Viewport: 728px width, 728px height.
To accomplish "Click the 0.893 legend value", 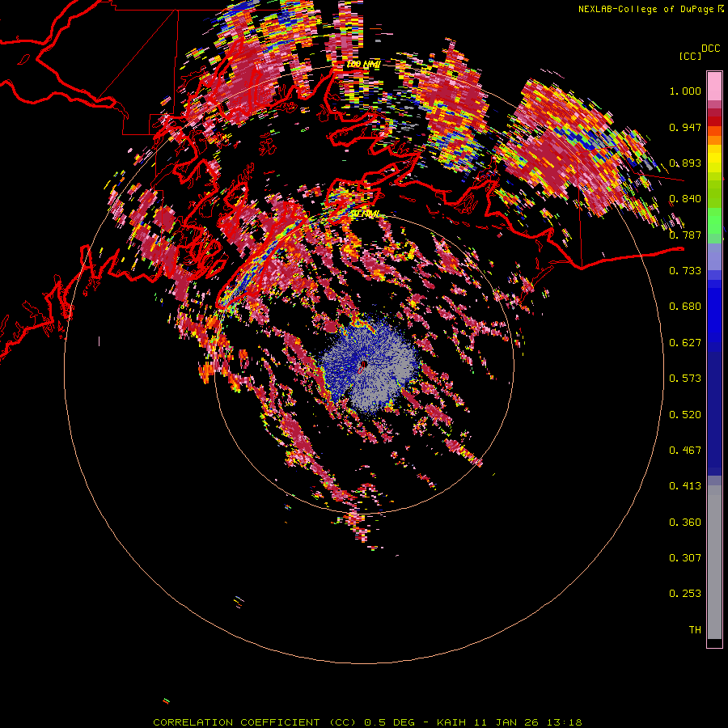I will [685, 163].
